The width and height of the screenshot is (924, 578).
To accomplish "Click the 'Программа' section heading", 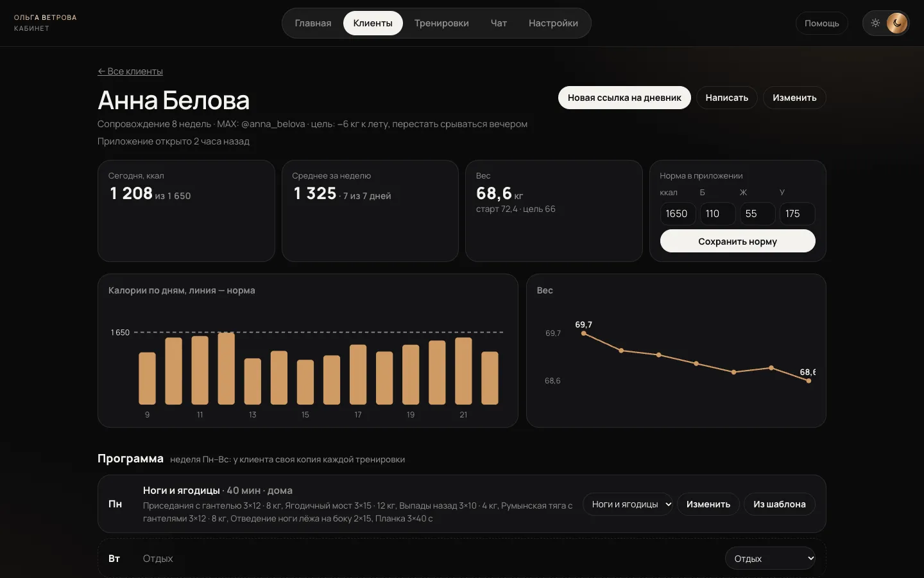I will [130, 459].
